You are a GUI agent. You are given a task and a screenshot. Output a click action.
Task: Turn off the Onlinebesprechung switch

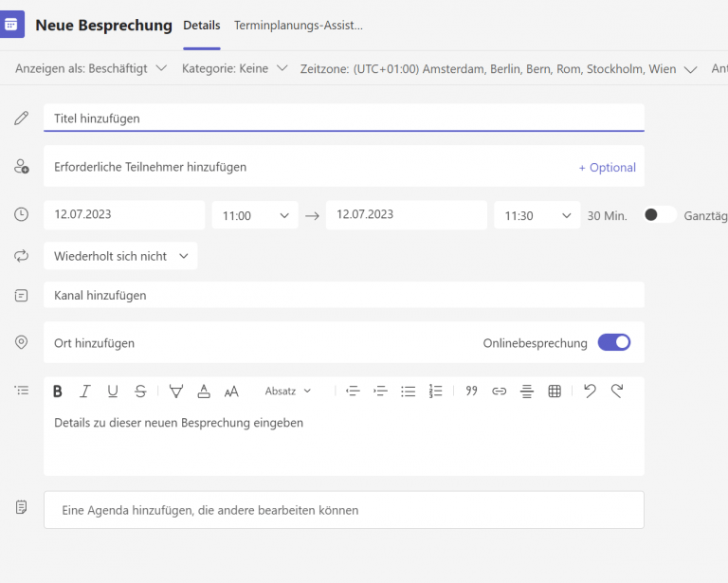click(614, 342)
